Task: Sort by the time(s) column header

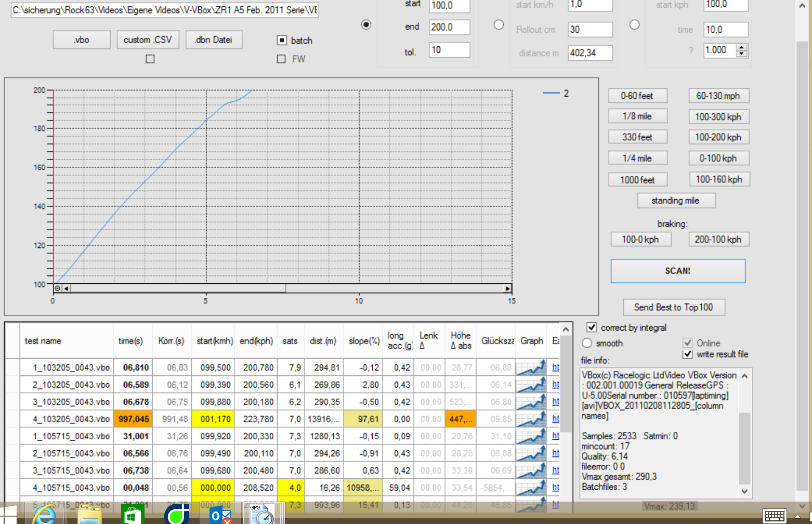Action: [x=130, y=341]
